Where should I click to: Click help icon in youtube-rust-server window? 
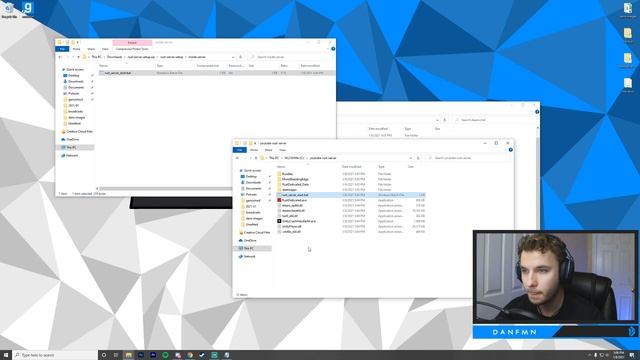click(x=511, y=150)
